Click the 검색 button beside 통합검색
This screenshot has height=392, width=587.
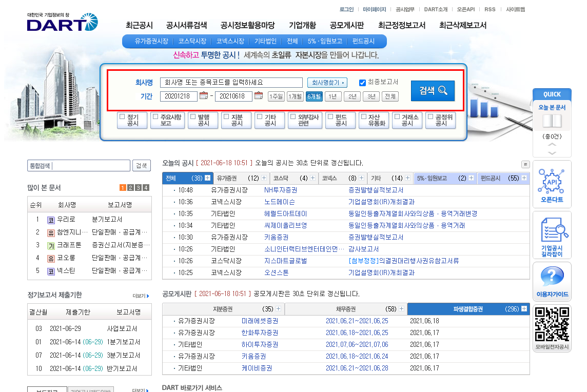tap(142, 166)
